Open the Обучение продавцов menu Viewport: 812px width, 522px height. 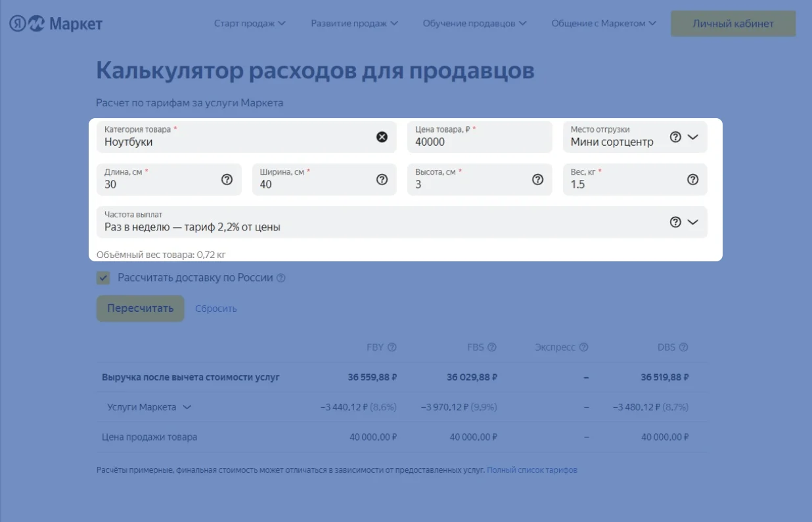(x=474, y=24)
